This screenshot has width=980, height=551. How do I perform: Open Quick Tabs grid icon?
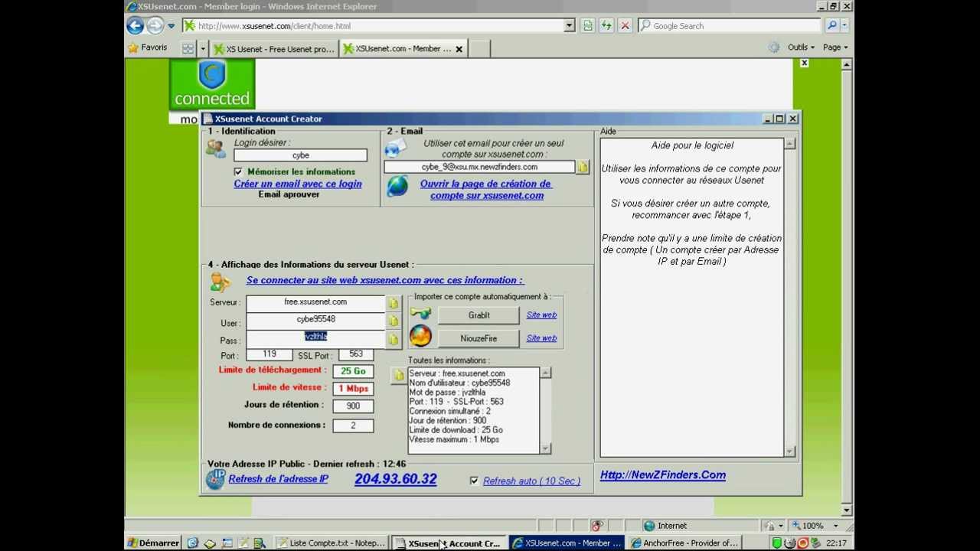tap(188, 48)
